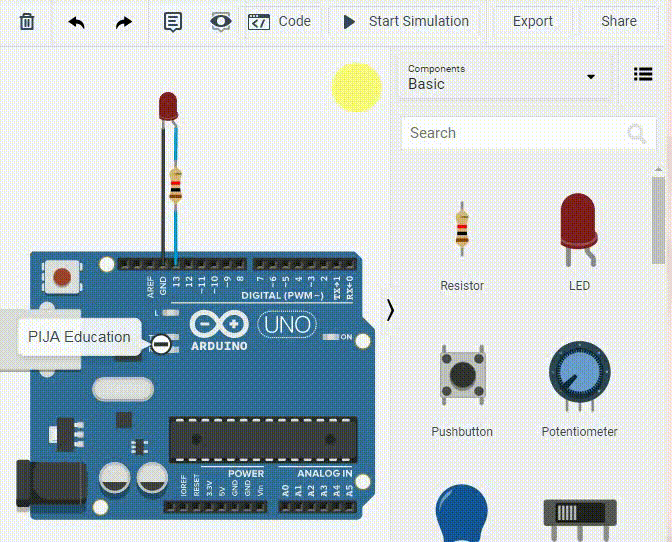Undo the last action
This screenshot has width=672, height=542.
coord(77,22)
